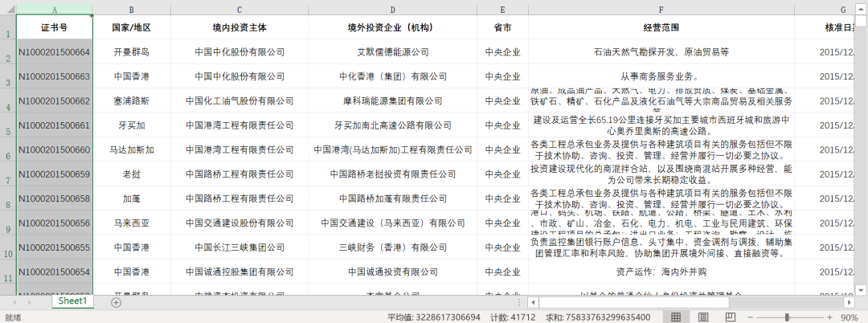Viewport: 868px width, 323px height.
Task: Click the 求和 status bar entry
Action: (x=596, y=317)
